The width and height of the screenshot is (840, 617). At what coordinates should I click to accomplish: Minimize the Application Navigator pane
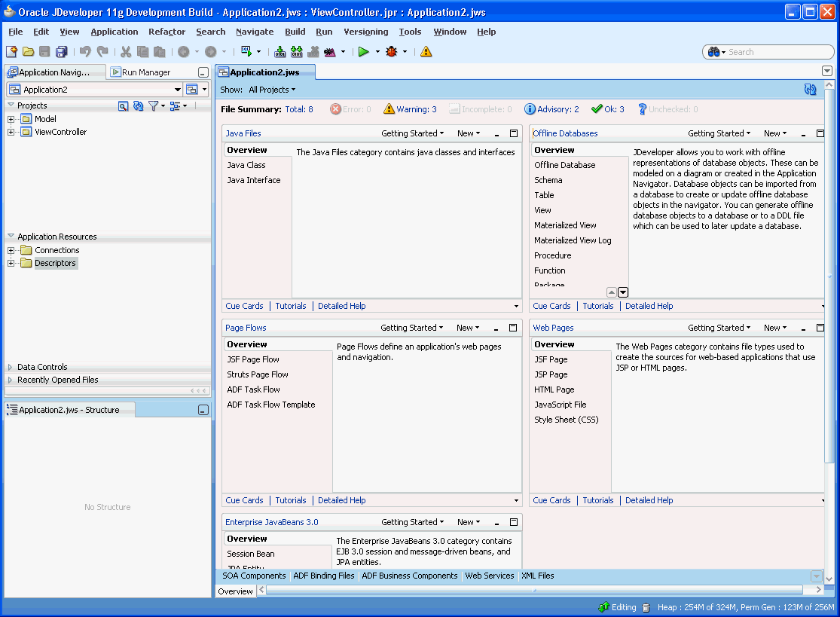pyautogui.click(x=203, y=72)
